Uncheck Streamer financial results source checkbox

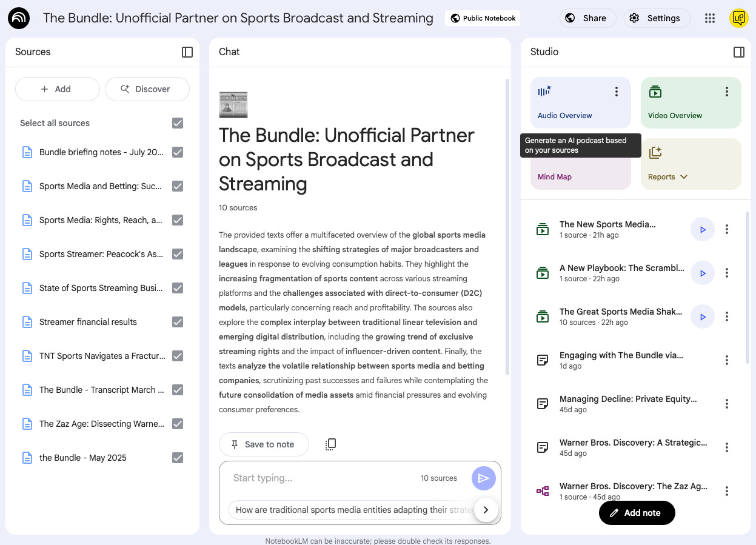(x=178, y=322)
